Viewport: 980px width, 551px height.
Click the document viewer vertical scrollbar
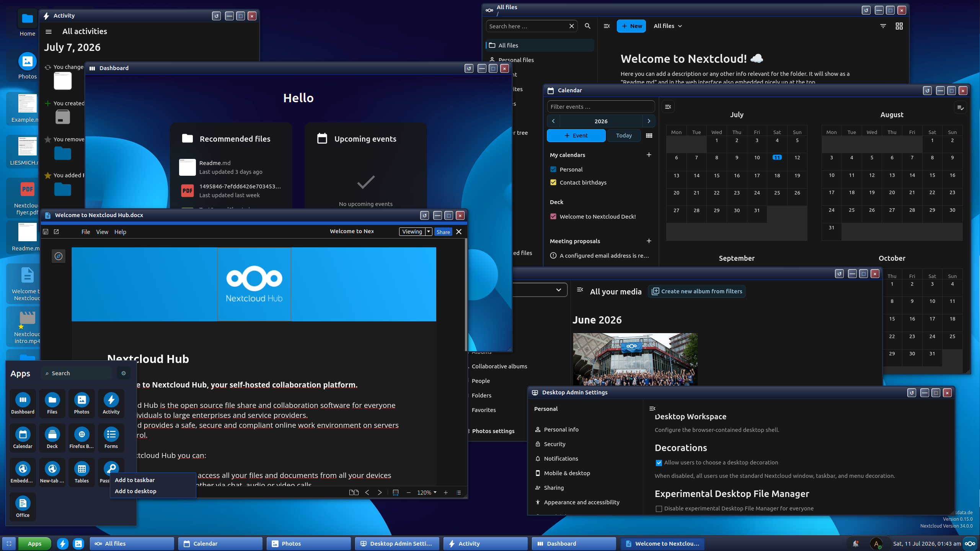tap(466, 295)
